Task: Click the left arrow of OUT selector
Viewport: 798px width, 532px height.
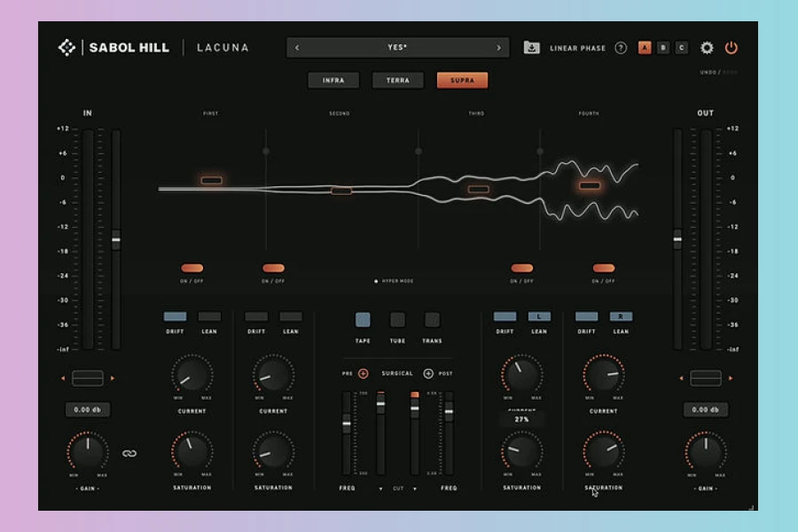Action: 682,379
